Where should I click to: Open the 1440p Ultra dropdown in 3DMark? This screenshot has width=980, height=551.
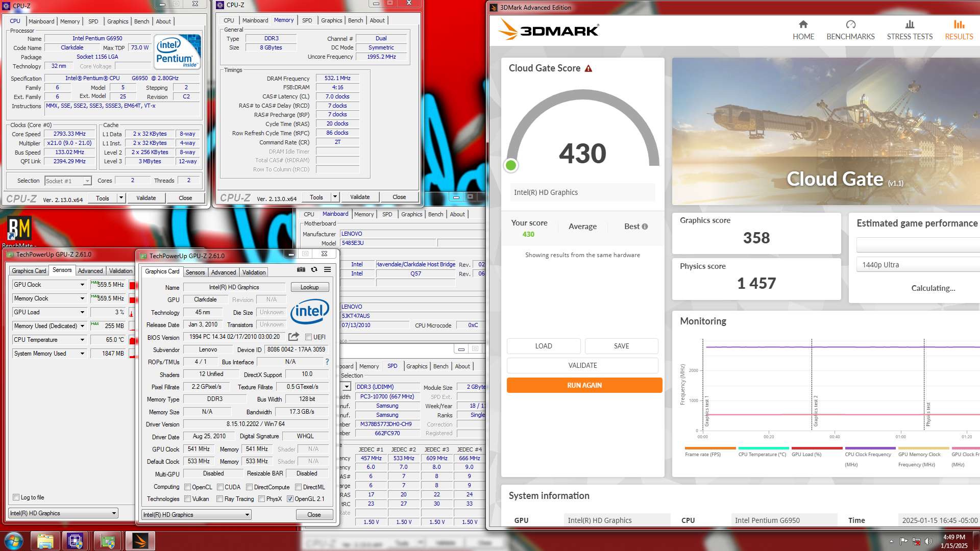918,265
